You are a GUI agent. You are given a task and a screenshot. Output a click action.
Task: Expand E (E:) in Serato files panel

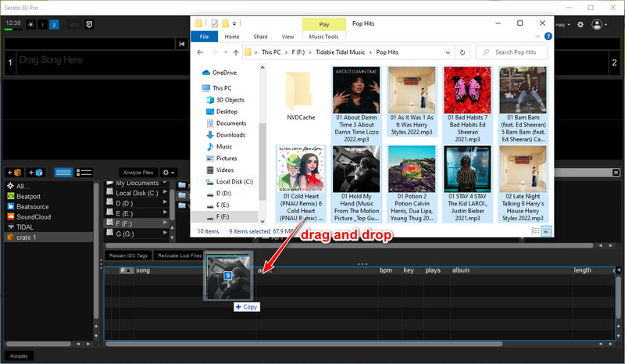[165, 213]
